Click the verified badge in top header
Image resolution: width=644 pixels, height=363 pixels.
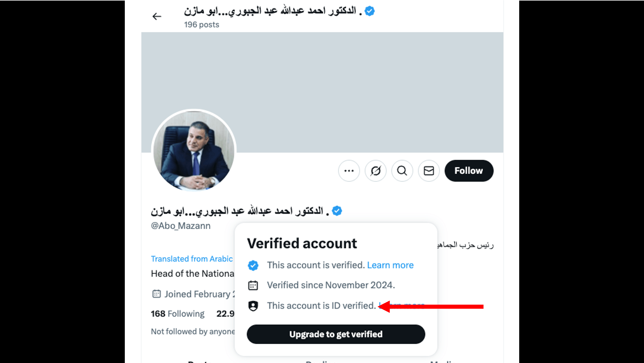[369, 11]
